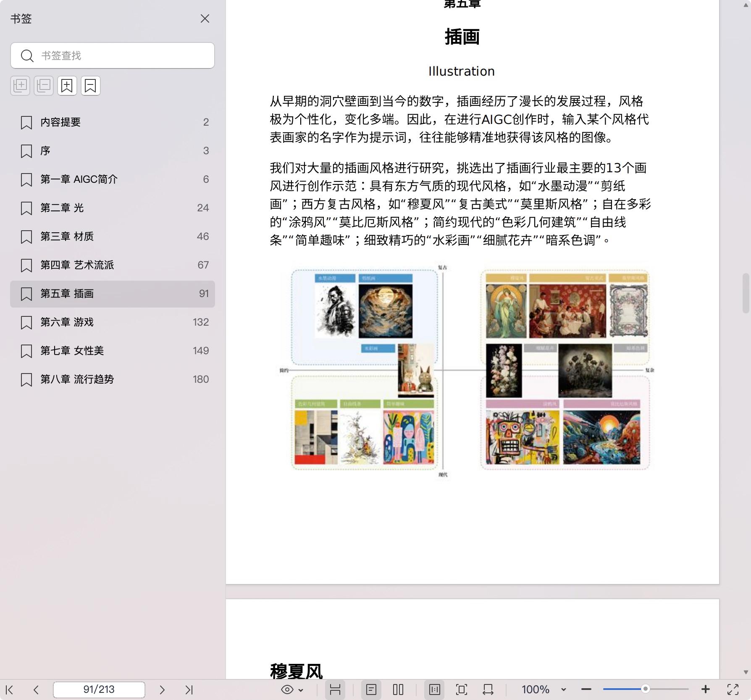
Task: Select single page layout
Action: (371, 689)
